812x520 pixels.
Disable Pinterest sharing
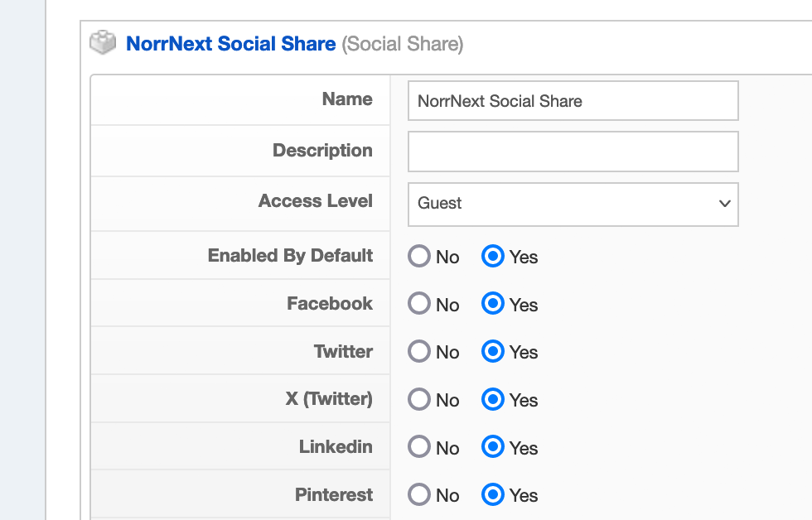418,494
